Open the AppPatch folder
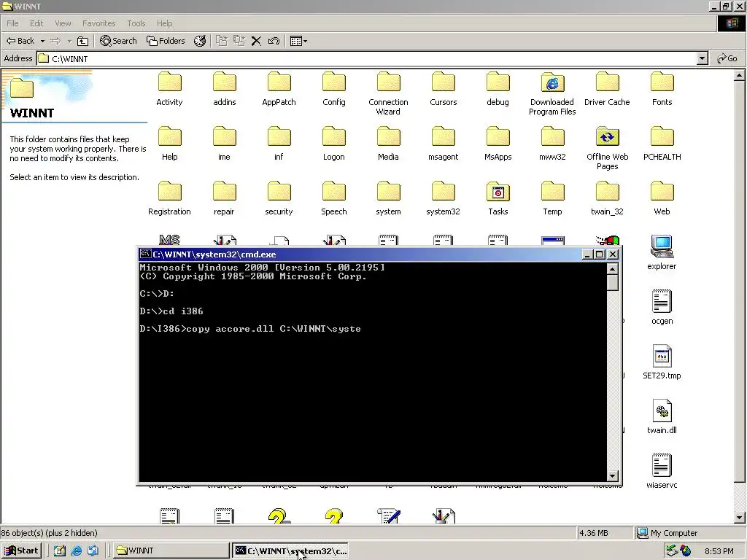747x560 pixels. (x=279, y=90)
